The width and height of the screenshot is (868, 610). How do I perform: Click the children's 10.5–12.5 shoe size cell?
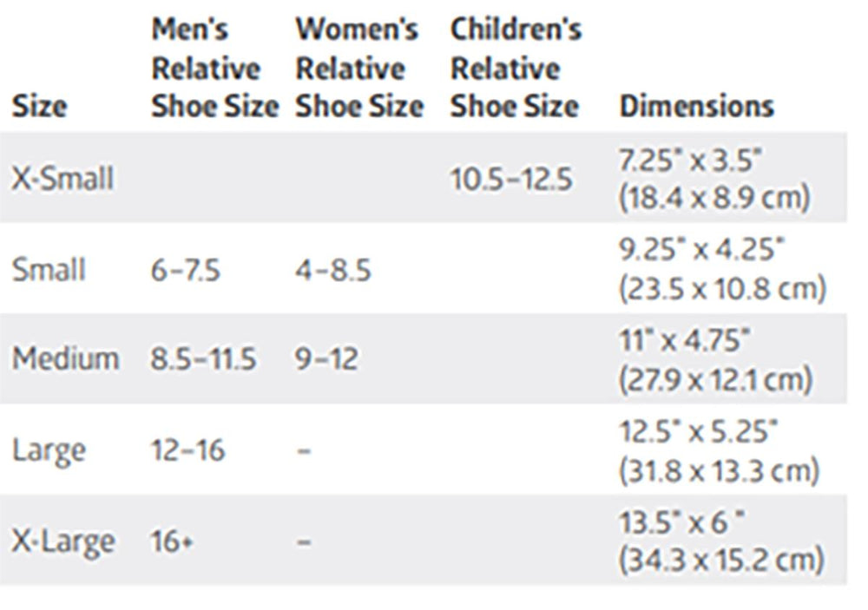point(512,180)
